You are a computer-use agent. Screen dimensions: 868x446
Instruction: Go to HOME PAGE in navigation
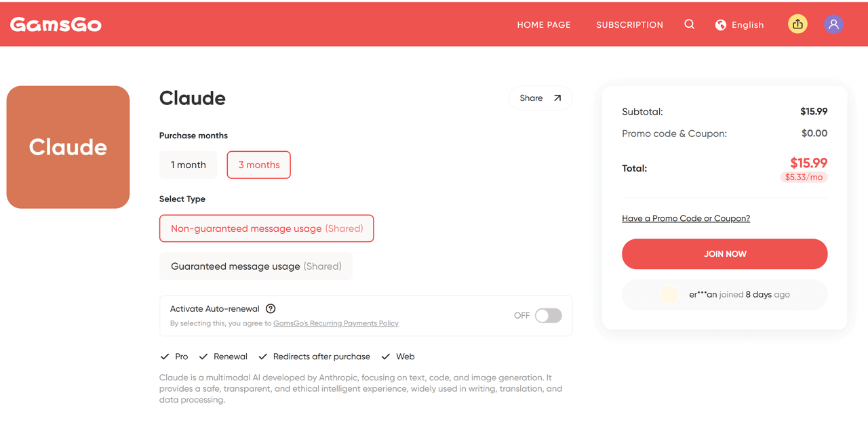(544, 25)
